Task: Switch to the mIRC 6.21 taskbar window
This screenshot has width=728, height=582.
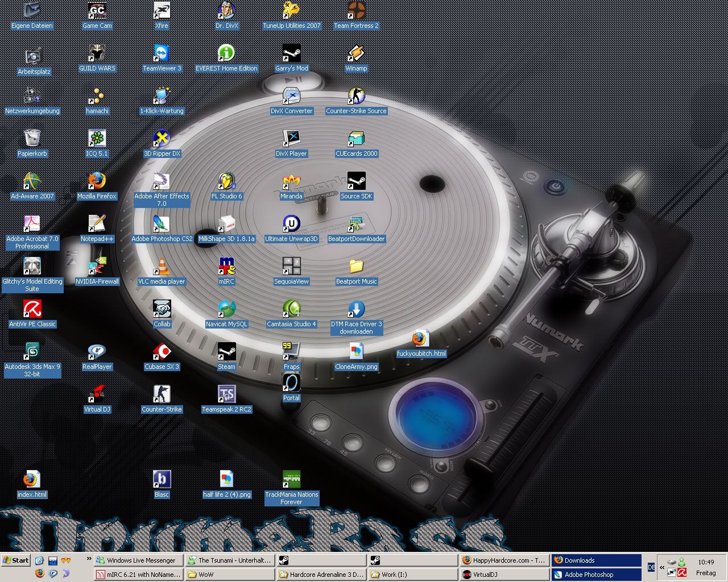Action: [x=138, y=575]
